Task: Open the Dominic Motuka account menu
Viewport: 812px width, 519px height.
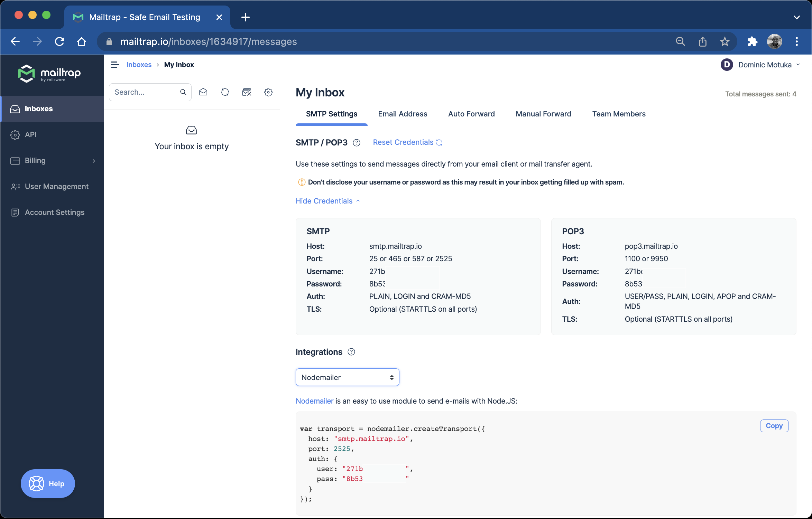Action: [x=764, y=65]
